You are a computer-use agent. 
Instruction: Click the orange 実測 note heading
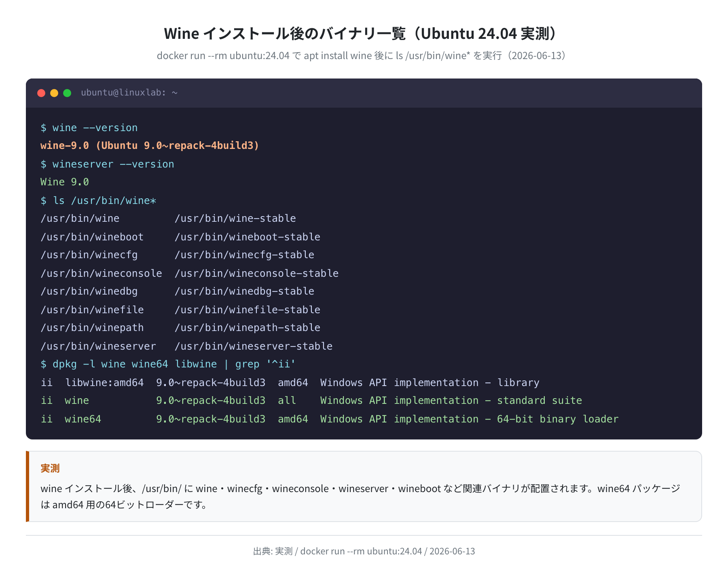(50, 468)
